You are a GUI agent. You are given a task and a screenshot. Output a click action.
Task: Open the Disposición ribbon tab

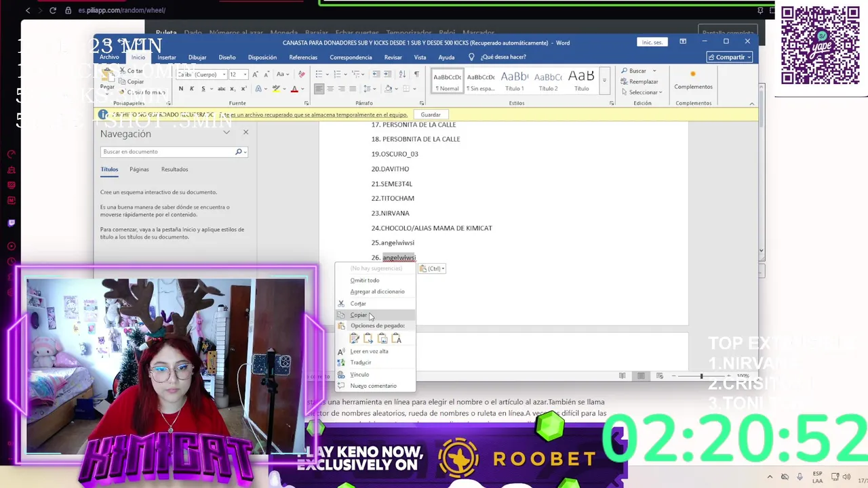262,58
